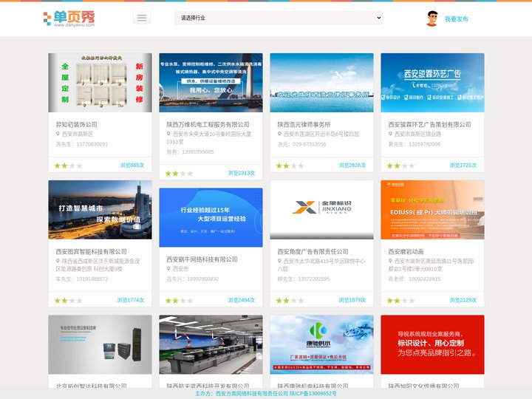Viewport: 532px width, 399px height.
Task: Click the star rating on 羿知初装饰公司 card
Action: pyautogui.click(x=68, y=166)
